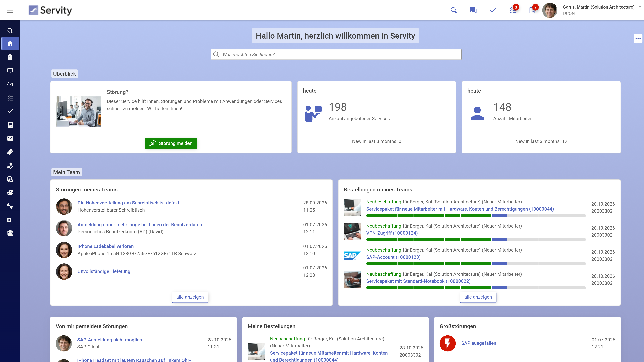Expand the user profile dropdown arrow
Viewport: 644px width, 362px height.
[640, 7]
